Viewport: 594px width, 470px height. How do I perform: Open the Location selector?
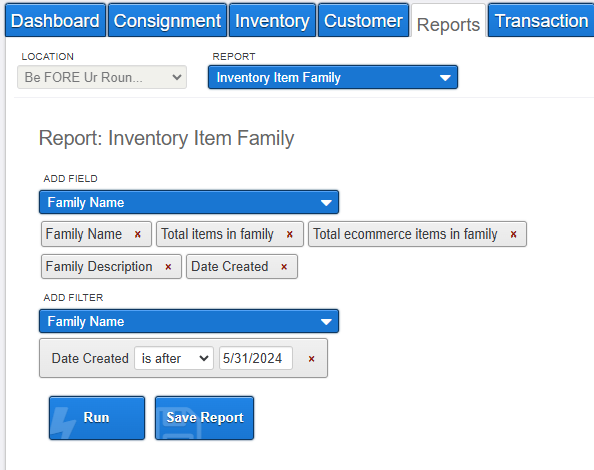[x=102, y=77]
